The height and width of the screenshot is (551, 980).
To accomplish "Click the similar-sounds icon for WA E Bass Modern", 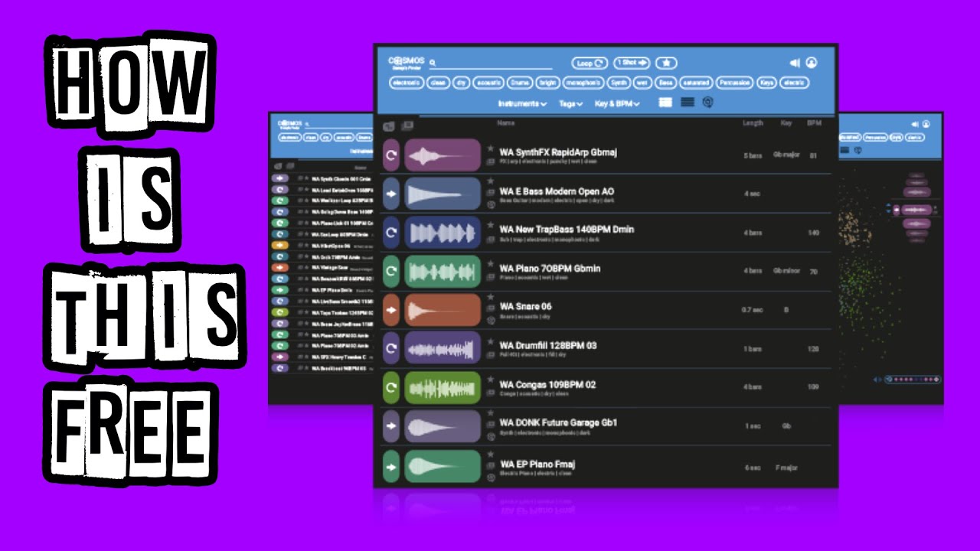I will click(490, 205).
